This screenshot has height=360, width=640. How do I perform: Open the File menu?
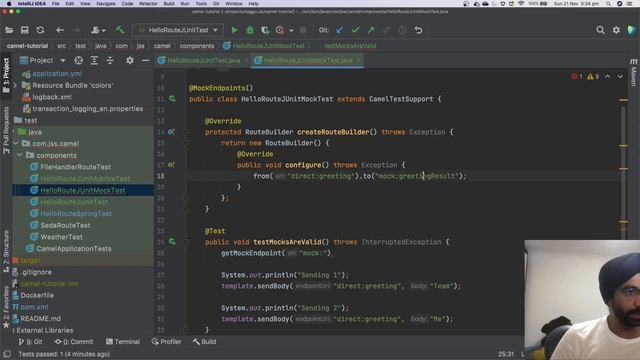click(x=55, y=4)
